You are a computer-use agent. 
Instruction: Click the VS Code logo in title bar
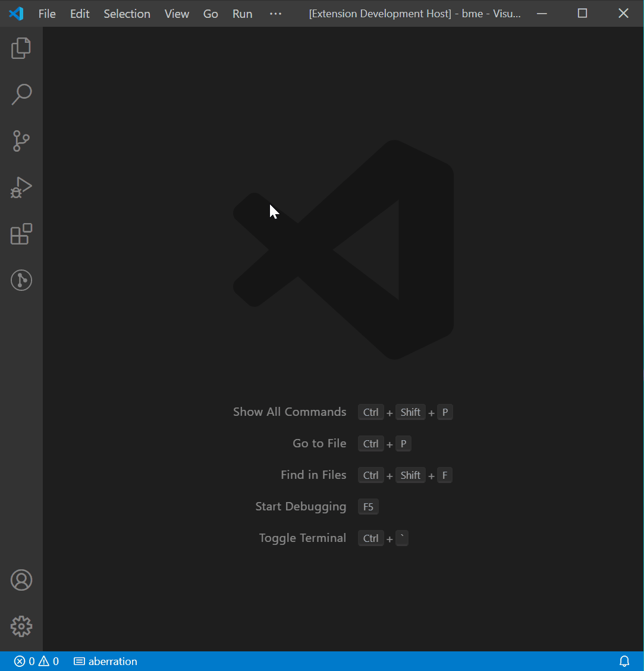16,14
